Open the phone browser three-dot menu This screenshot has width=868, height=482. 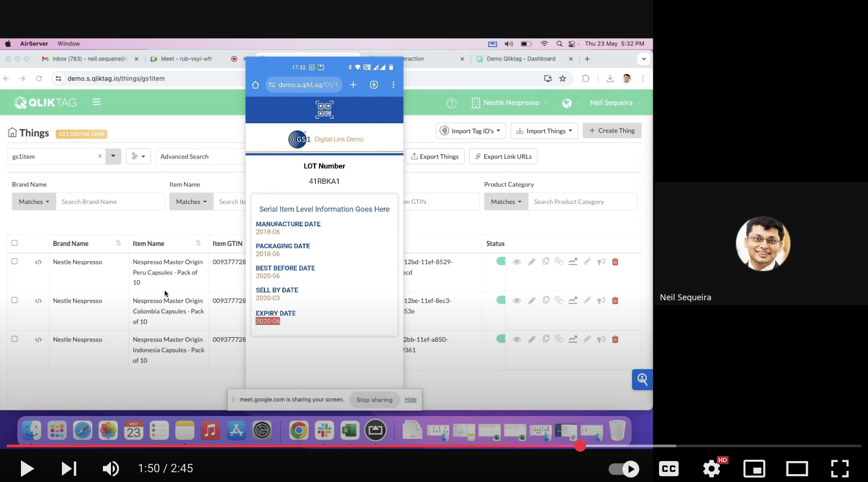click(x=393, y=85)
